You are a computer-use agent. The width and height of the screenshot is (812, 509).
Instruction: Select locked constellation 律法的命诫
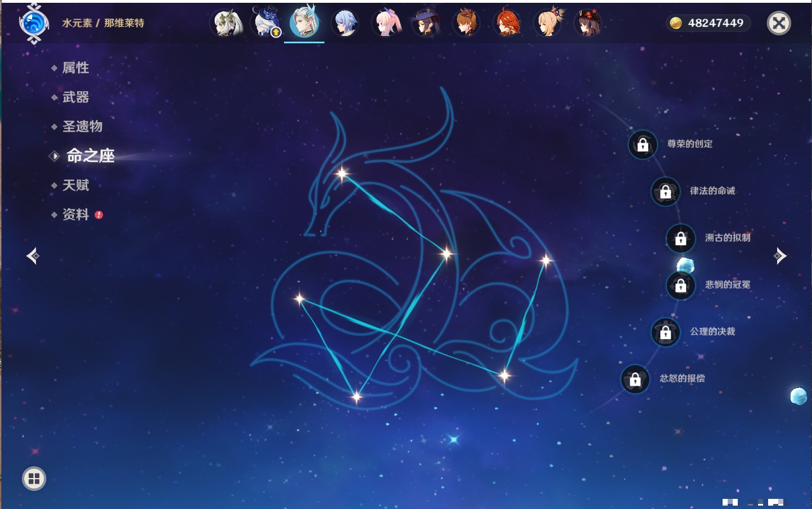click(x=665, y=192)
